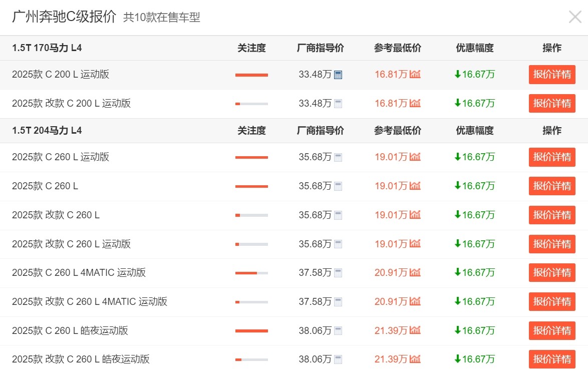This screenshot has height=370, width=588.
Task: Click 报价详情 for 2025款 改款 C 260 L 运动版
Action: pyautogui.click(x=552, y=244)
